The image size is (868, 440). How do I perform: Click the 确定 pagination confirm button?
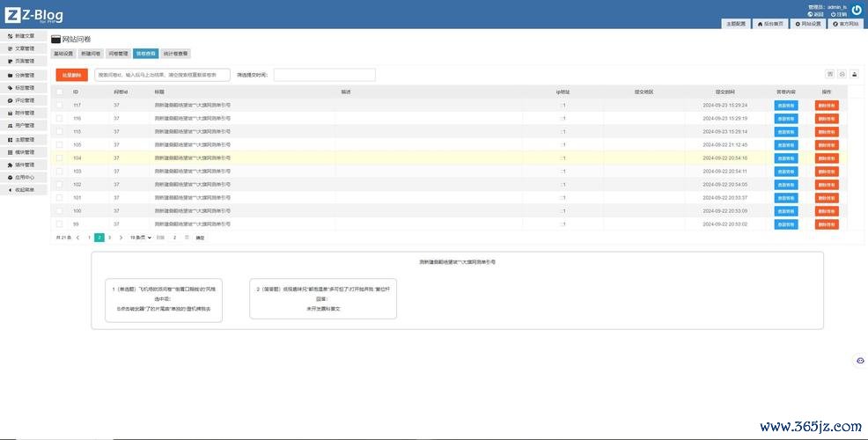coord(200,238)
